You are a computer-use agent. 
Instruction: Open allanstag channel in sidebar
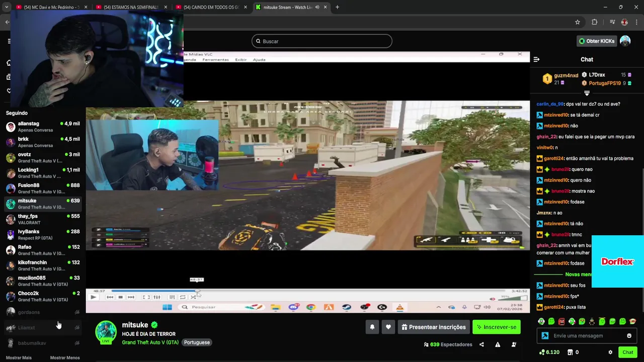point(43,127)
